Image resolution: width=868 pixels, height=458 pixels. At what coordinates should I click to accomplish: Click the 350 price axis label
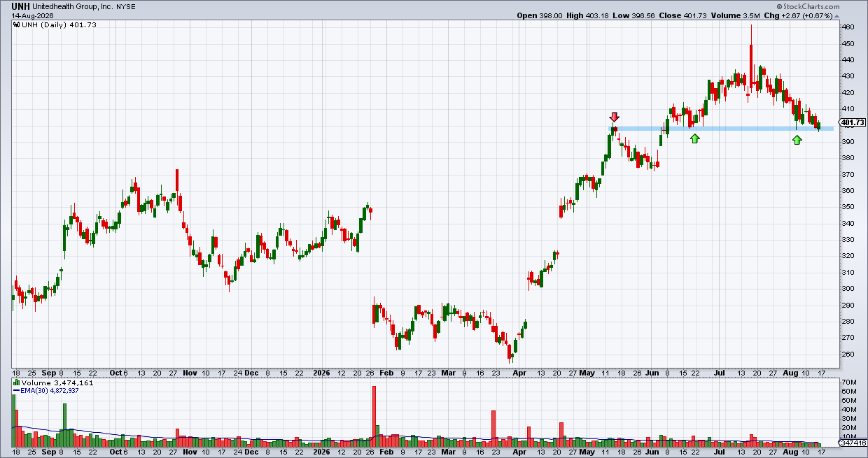pyautogui.click(x=848, y=207)
